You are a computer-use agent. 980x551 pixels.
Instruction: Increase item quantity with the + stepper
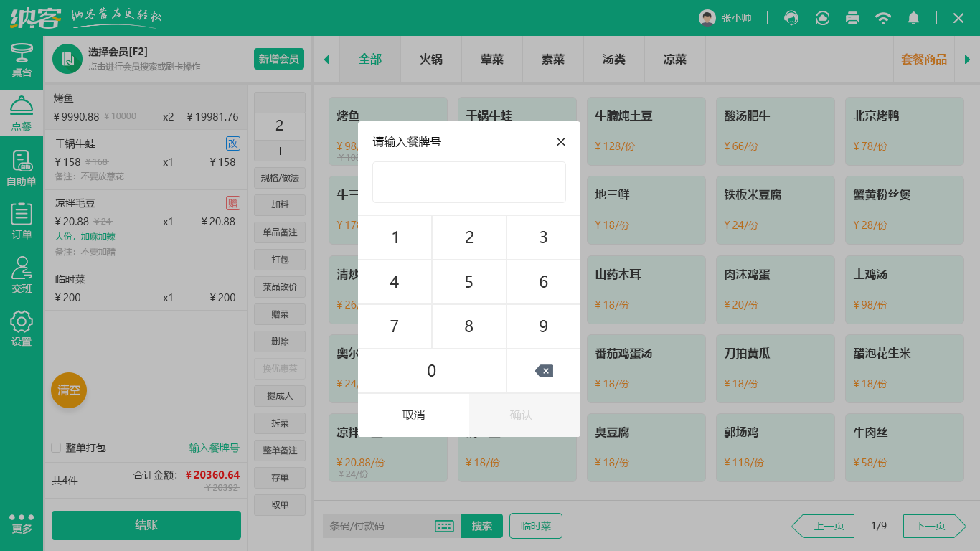(279, 151)
